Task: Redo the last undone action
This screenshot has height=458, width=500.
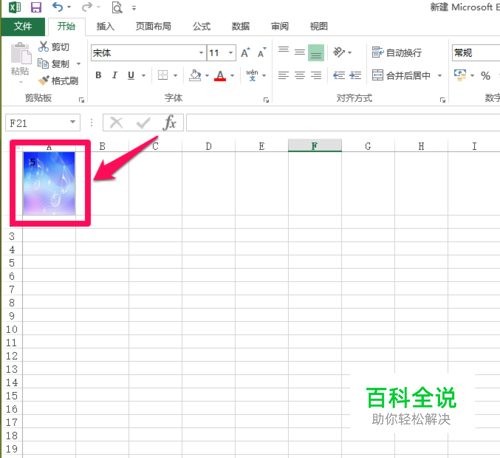Action: click(87, 7)
